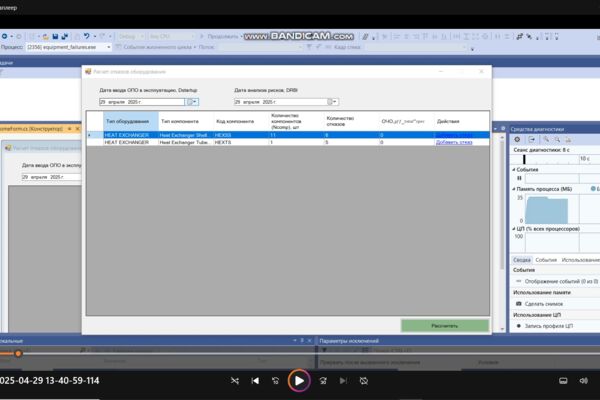
Task: Click the HEXTS component code cell
Action: click(241, 142)
